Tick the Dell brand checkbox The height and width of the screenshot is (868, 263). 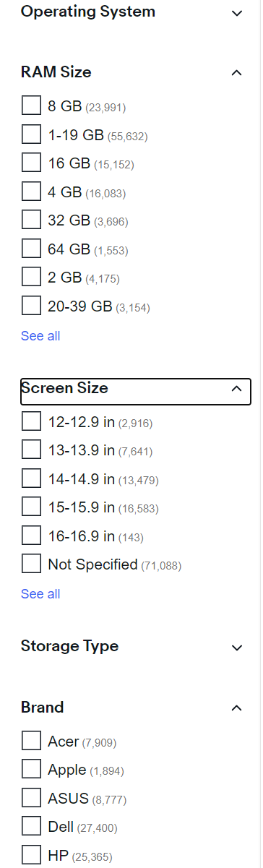point(31,827)
